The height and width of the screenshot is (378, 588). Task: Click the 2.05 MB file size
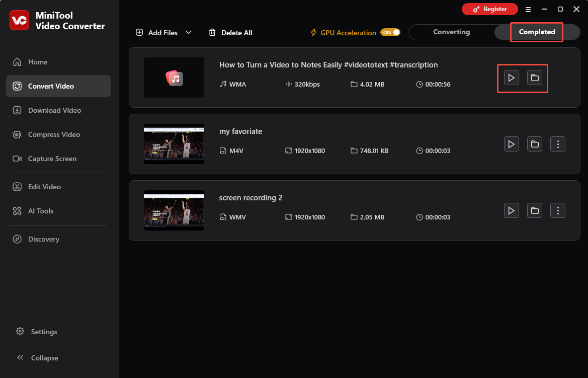pos(372,217)
